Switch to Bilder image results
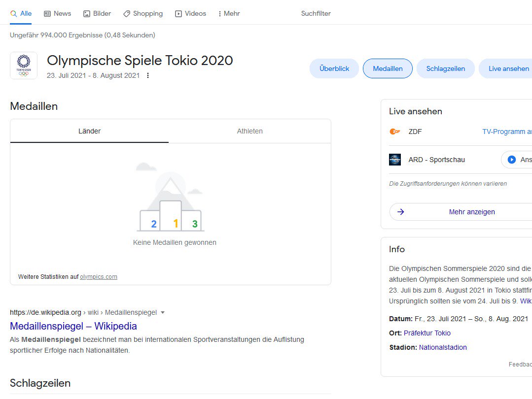Image resolution: width=532 pixels, height=399 pixels. (x=97, y=14)
